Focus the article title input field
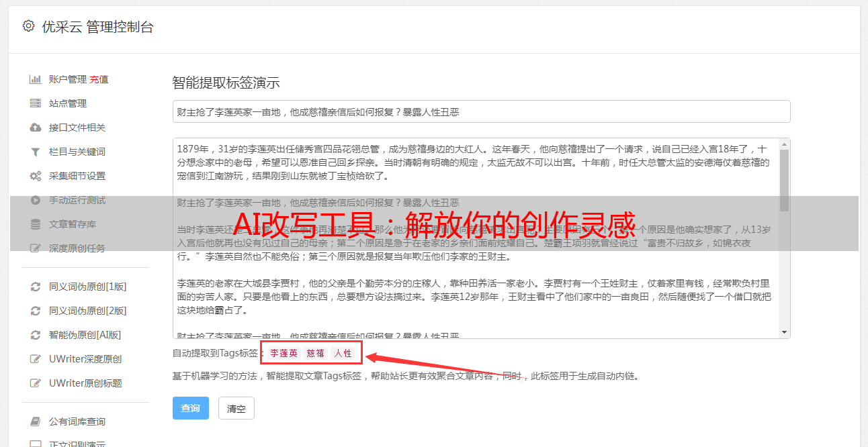 [x=481, y=111]
